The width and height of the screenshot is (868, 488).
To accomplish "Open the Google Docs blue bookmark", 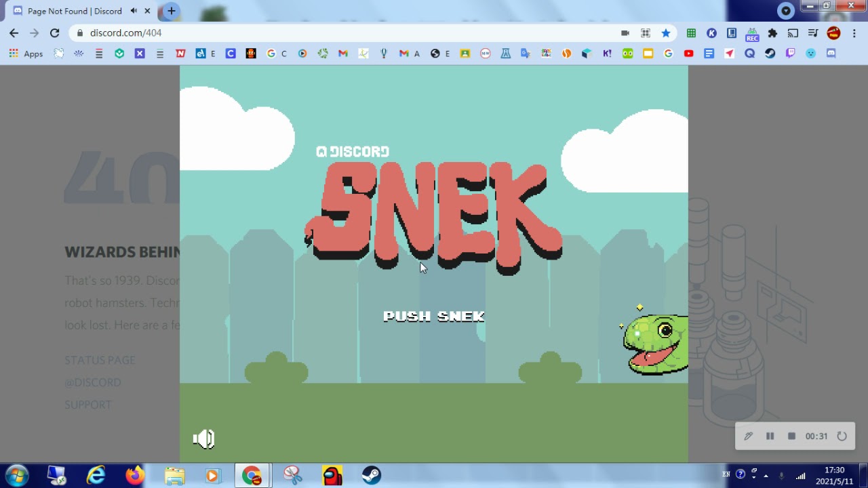I will [709, 54].
